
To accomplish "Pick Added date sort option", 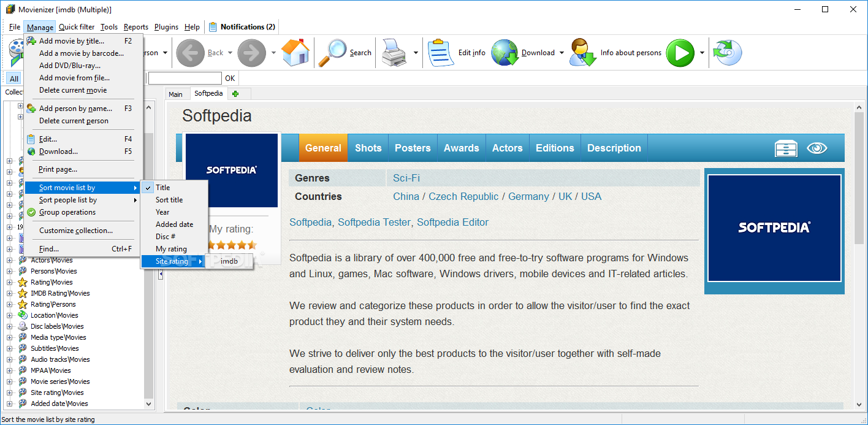I will [174, 224].
